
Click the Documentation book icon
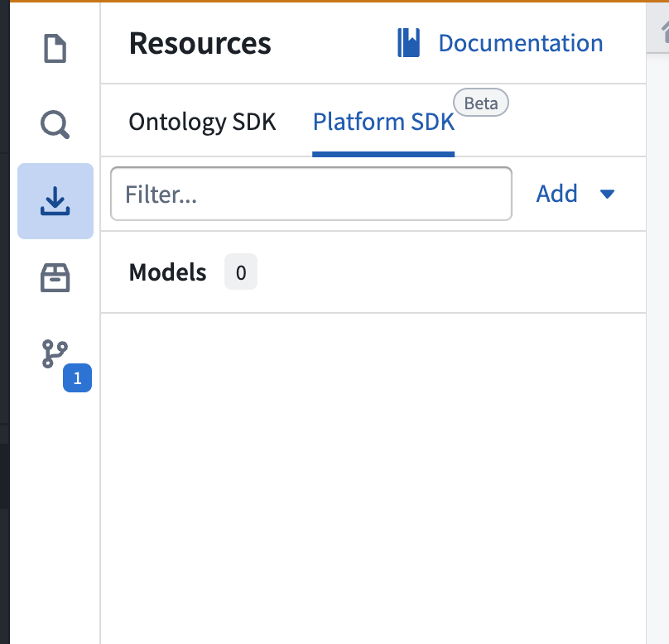407,42
